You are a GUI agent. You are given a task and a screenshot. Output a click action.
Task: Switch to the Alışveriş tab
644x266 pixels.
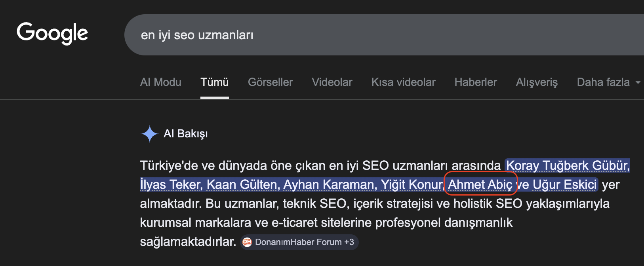click(x=537, y=82)
